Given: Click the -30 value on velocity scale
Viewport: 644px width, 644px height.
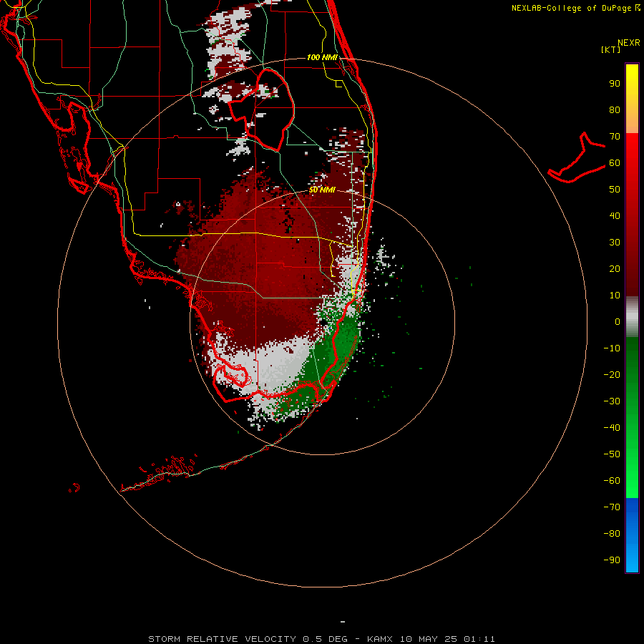Looking at the screenshot, I should 612,401.
